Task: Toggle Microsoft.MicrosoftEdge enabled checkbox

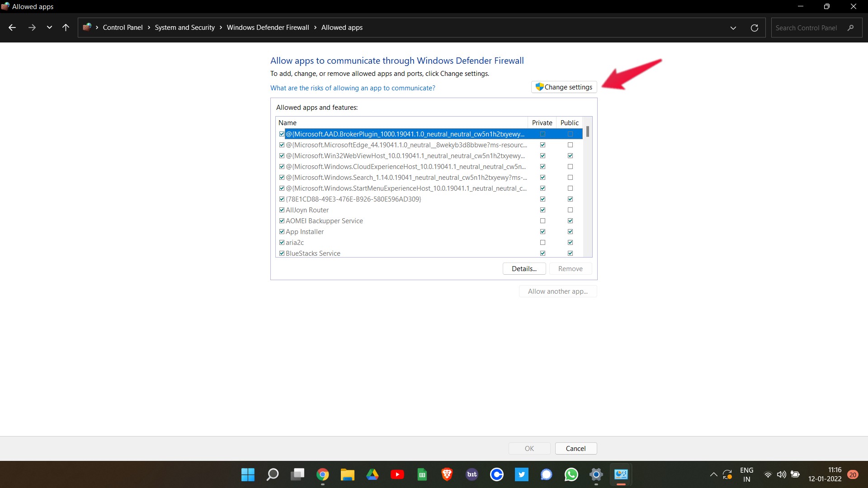Action: coord(282,145)
